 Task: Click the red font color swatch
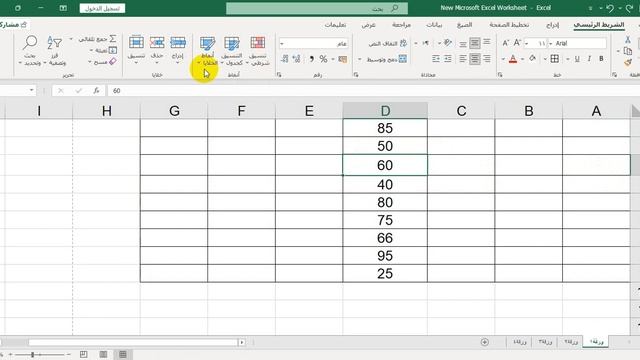(513, 59)
